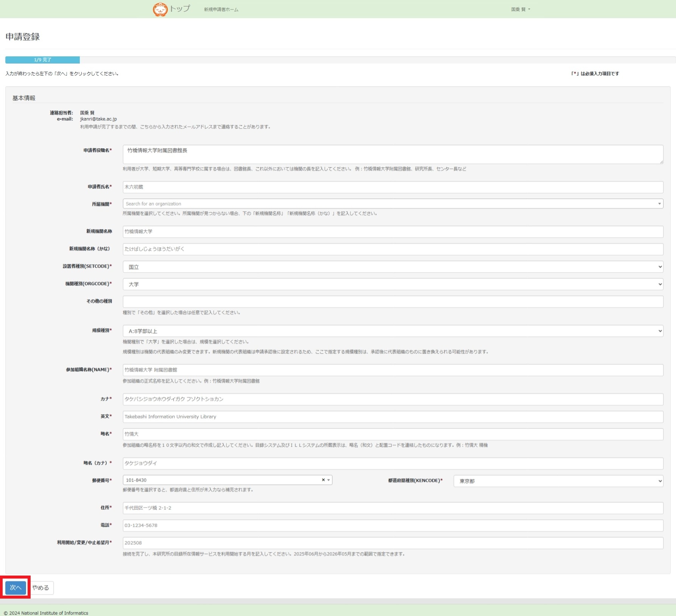Go to 新規申請者ホーム menu item
This screenshot has height=616, width=676.
pyautogui.click(x=221, y=9)
